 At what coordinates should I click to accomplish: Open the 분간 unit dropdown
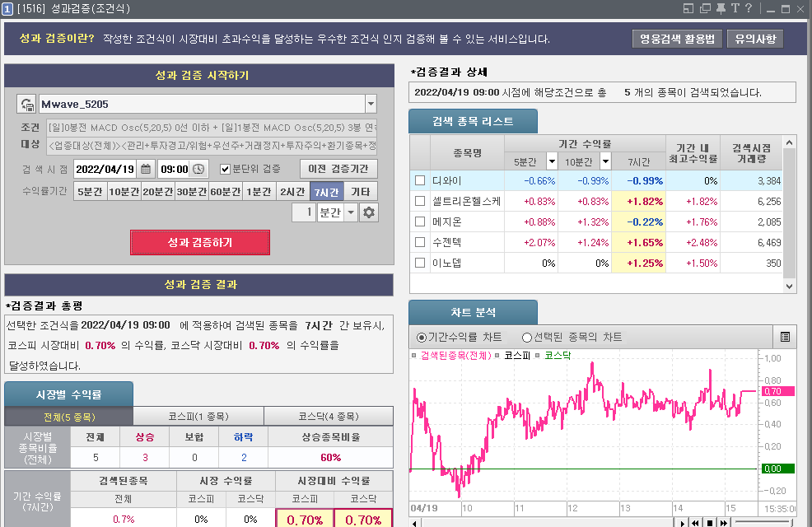(x=351, y=212)
